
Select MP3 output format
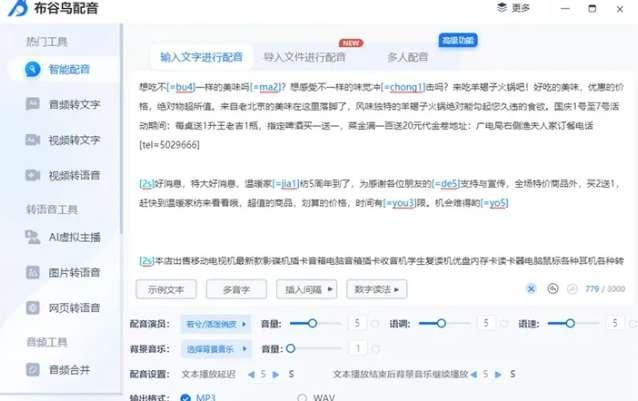186,398
